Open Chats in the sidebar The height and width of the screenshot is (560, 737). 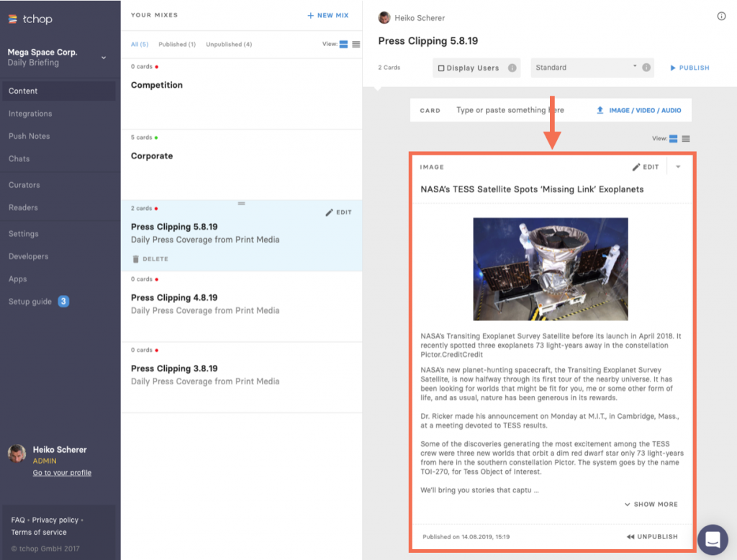coord(19,159)
